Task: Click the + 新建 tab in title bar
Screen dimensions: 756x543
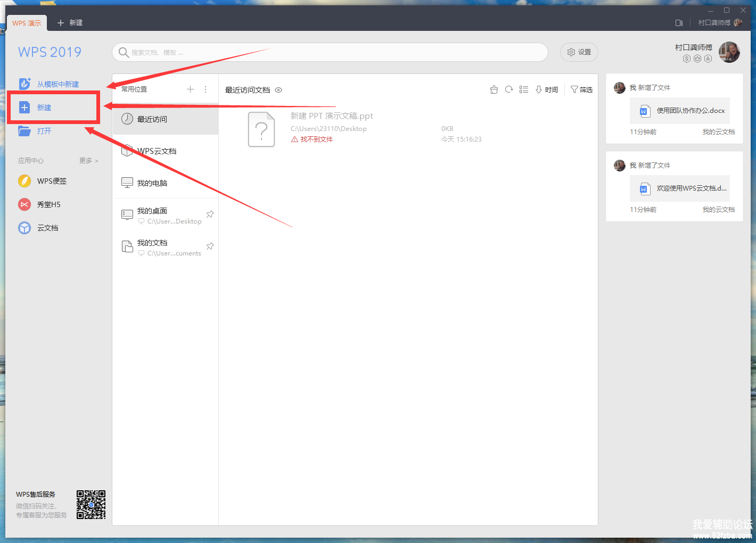Action: [x=70, y=23]
